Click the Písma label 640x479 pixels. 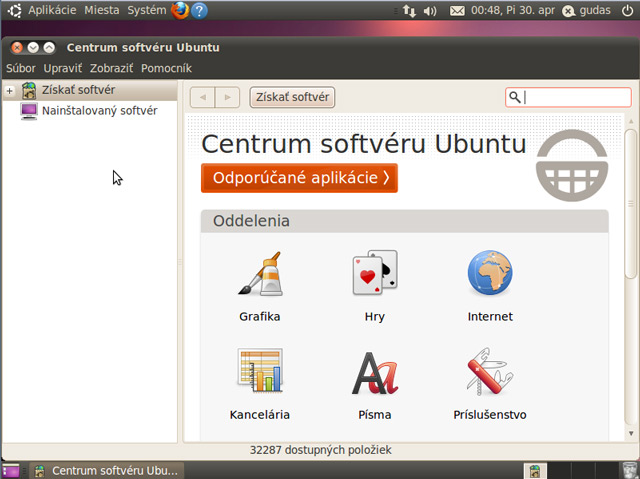[x=375, y=415]
